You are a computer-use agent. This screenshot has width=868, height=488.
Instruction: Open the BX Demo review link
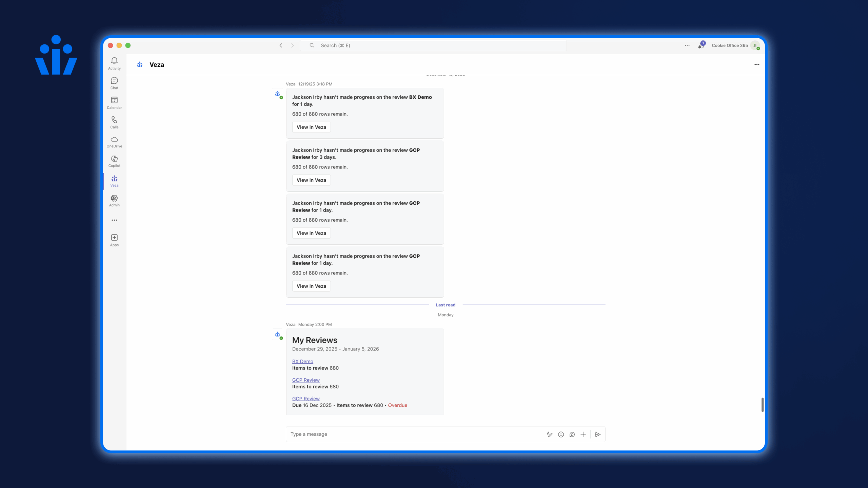(302, 361)
